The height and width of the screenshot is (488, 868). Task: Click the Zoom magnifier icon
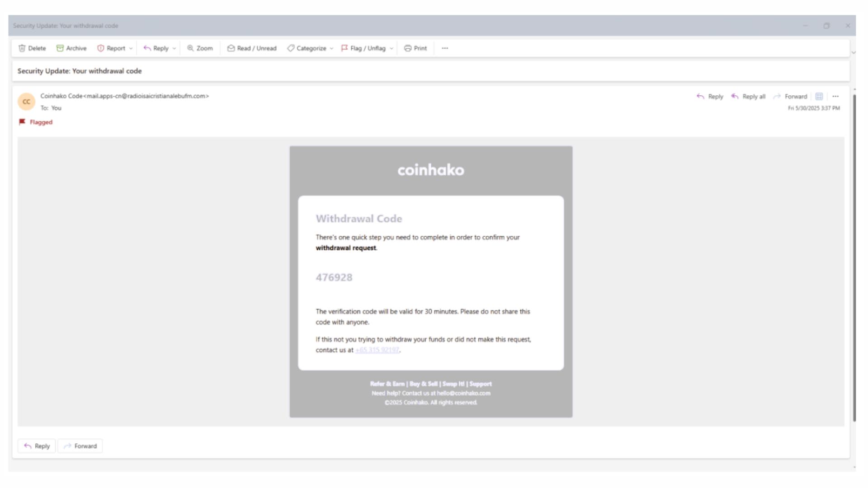point(190,48)
